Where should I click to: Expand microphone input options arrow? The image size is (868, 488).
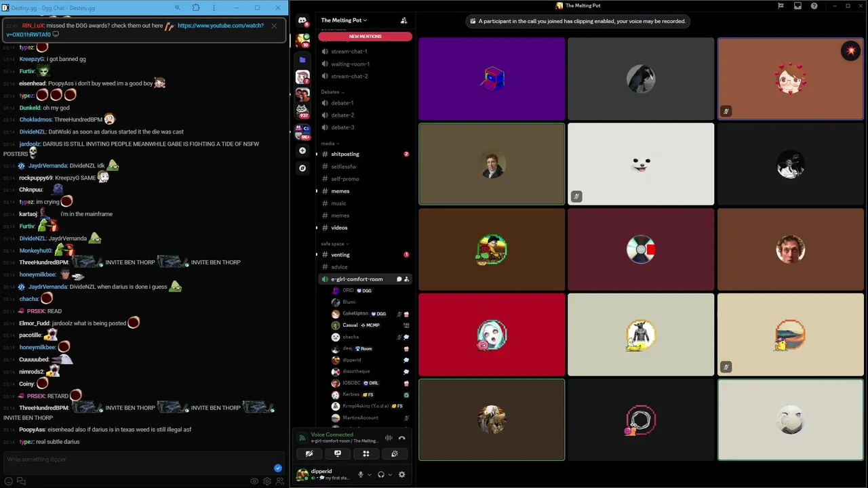[x=369, y=474]
